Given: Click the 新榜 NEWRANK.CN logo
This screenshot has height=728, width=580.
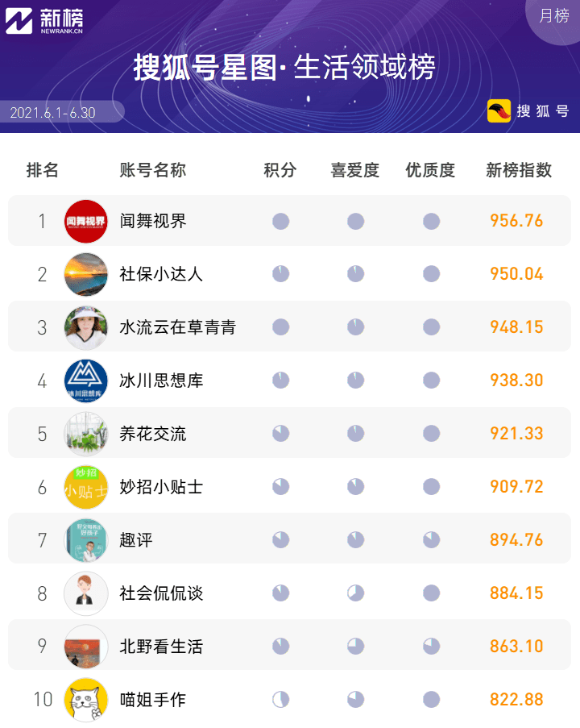Looking at the screenshot, I should pyautogui.click(x=44, y=21).
